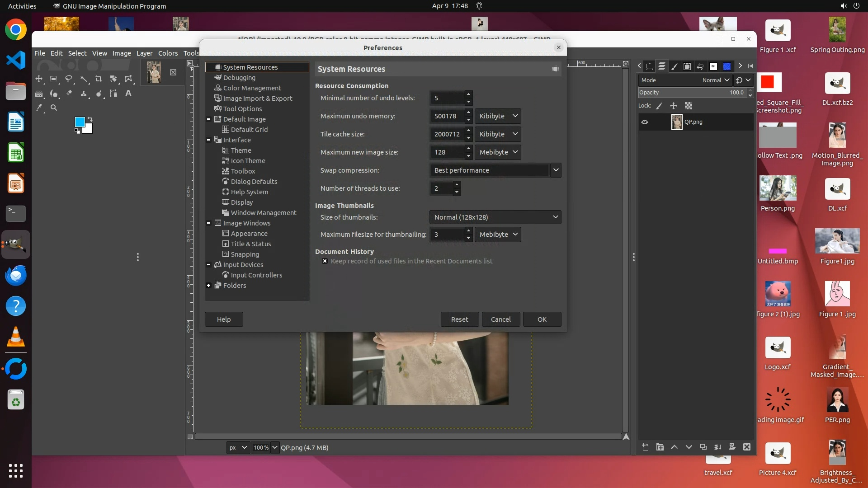Viewport: 868px width, 488px height.
Task: Toggle Keep record of used files checkbox
Action: [x=325, y=261]
